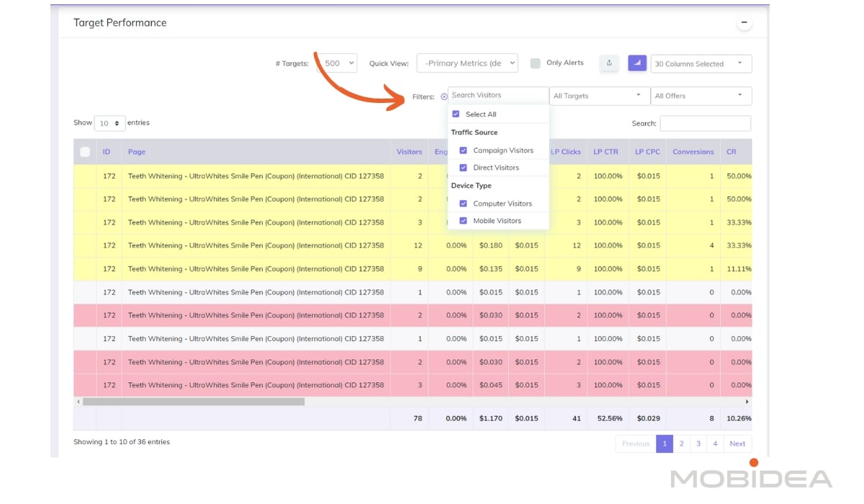The width and height of the screenshot is (864, 504).
Task: Click the $0.135 cost cell
Action: click(x=491, y=269)
